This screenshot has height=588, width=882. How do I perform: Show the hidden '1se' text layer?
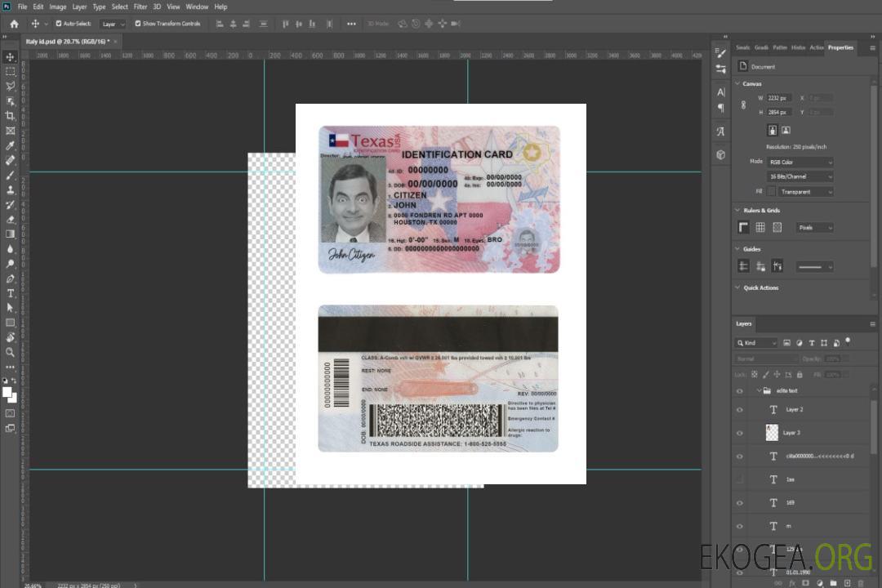click(x=740, y=479)
